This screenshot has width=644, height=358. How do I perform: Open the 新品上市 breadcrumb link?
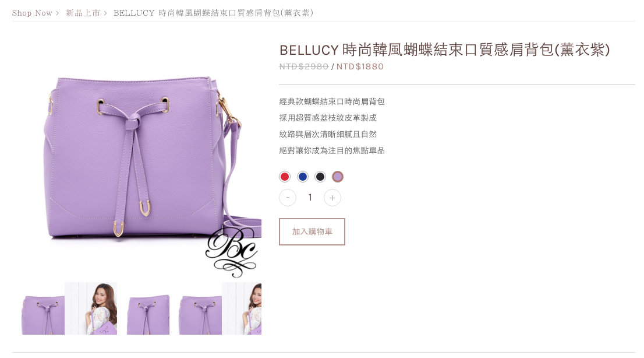point(83,13)
